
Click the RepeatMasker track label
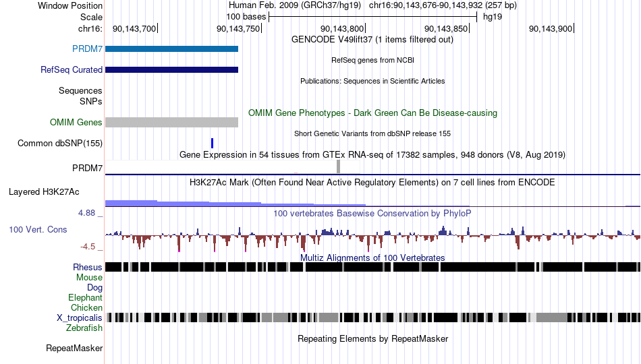coord(74,348)
